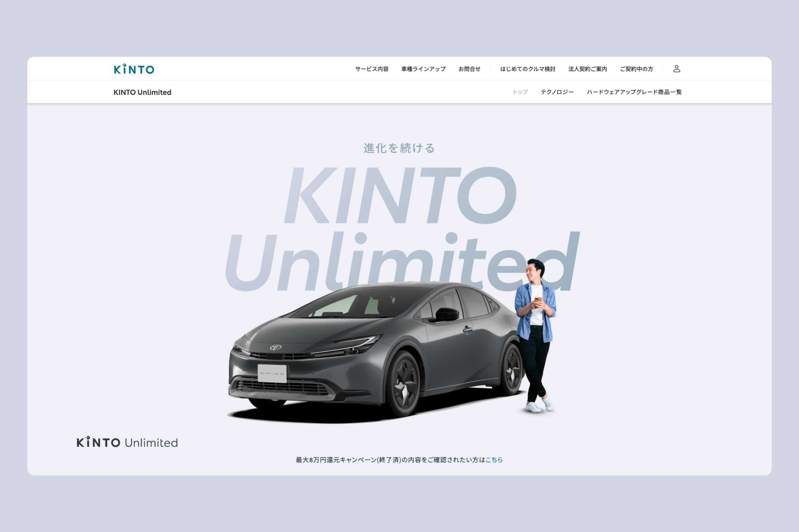Image resolution: width=799 pixels, height=532 pixels.
Task: Click the 進化を続ける tagline text
Action: pyautogui.click(x=399, y=148)
